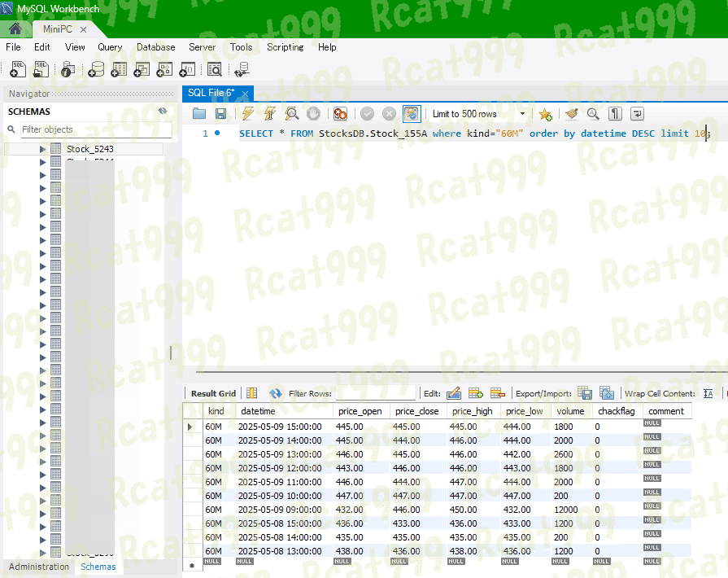Open the File menu
728x578 pixels.
click(13, 47)
